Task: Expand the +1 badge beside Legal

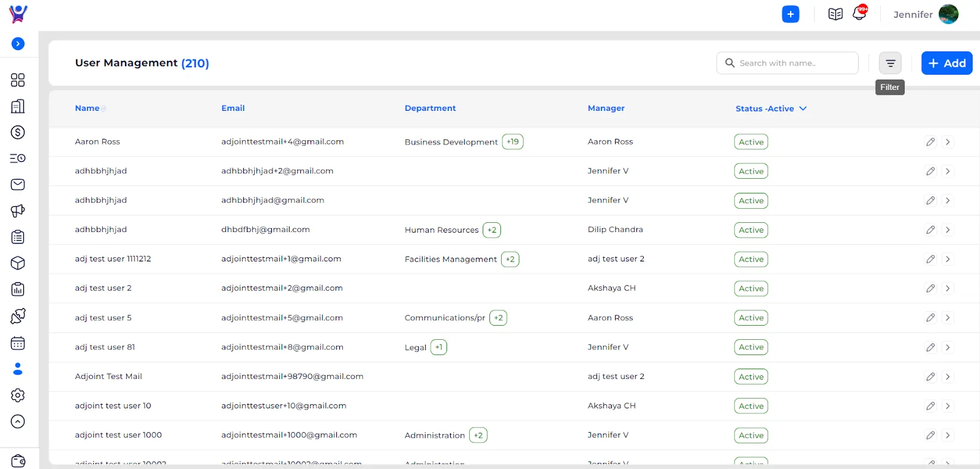Action: pyautogui.click(x=439, y=347)
